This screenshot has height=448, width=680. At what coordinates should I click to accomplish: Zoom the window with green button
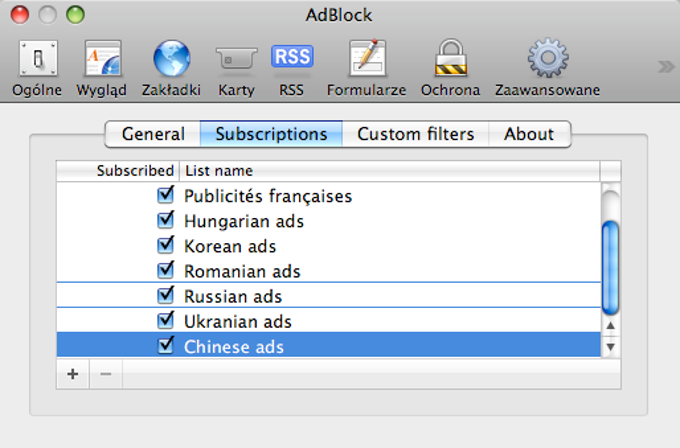click(75, 15)
